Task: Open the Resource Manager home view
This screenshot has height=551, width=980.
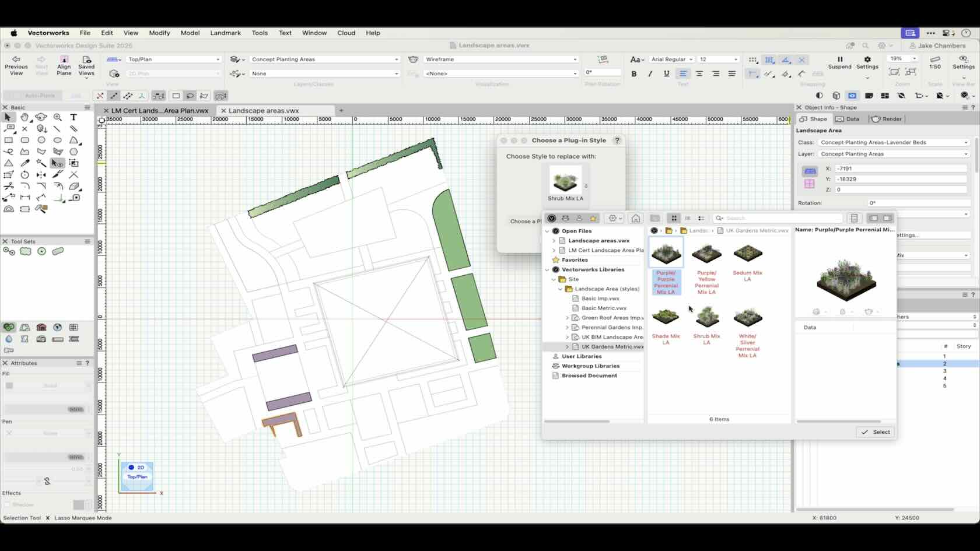Action: point(636,218)
